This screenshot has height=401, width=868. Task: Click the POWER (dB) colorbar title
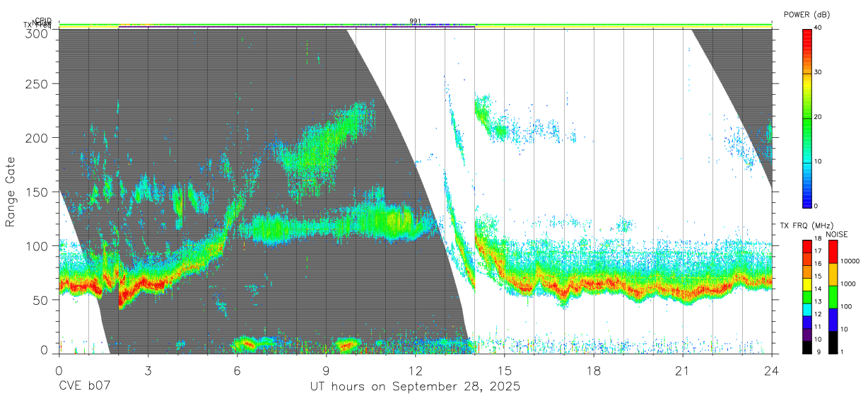[807, 14]
